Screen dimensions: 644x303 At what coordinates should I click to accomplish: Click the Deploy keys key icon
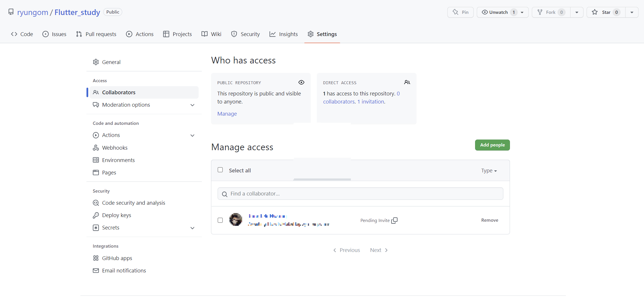pyautogui.click(x=96, y=215)
